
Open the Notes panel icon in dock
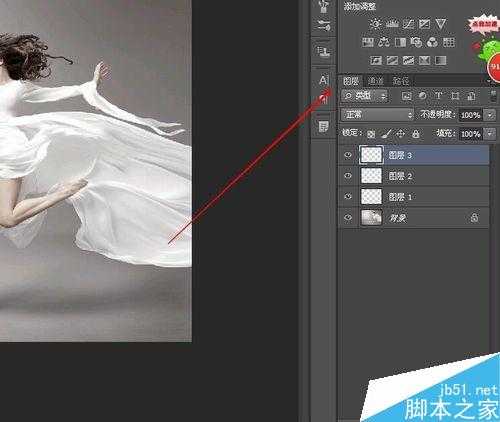323,127
